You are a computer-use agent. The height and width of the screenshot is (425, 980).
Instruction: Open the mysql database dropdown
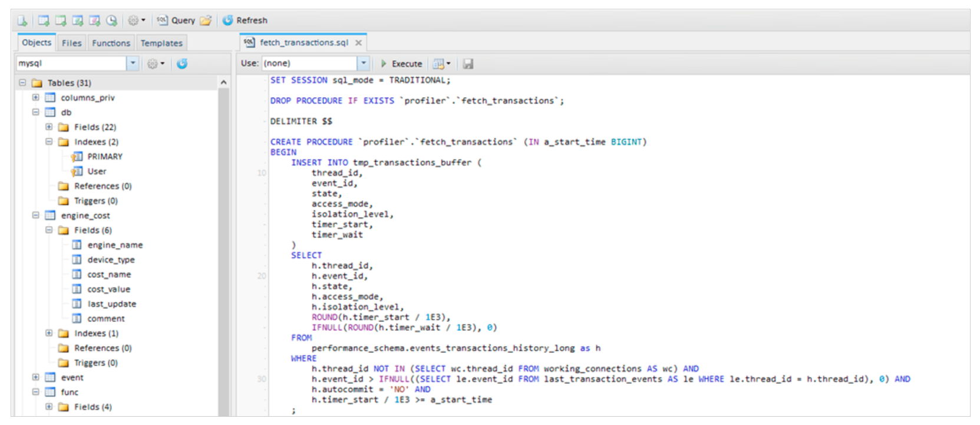[133, 64]
